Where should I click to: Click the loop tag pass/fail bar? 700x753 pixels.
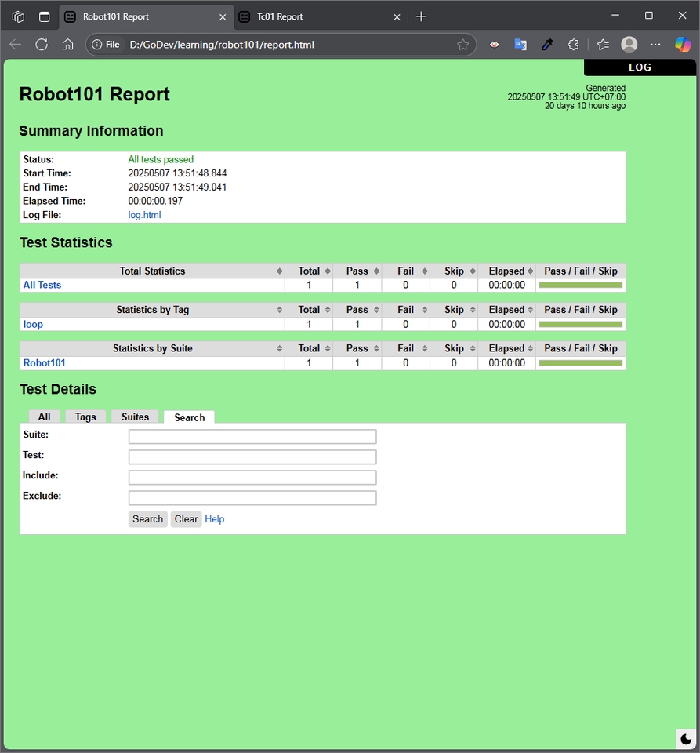[x=581, y=324]
